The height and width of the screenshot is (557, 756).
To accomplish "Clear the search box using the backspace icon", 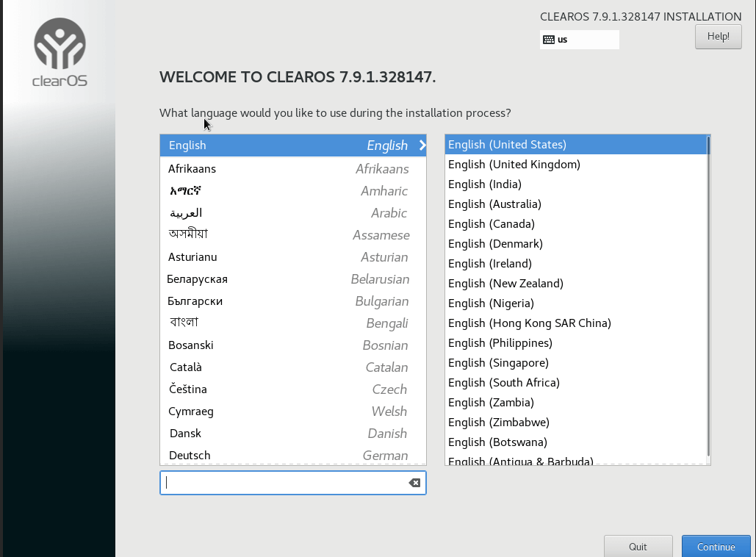I will click(414, 483).
